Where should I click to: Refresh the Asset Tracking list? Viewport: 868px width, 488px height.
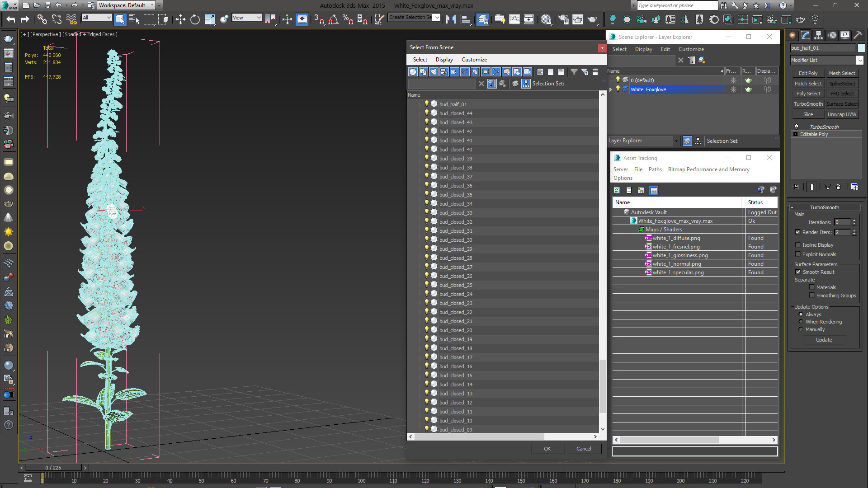coord(617,190)
